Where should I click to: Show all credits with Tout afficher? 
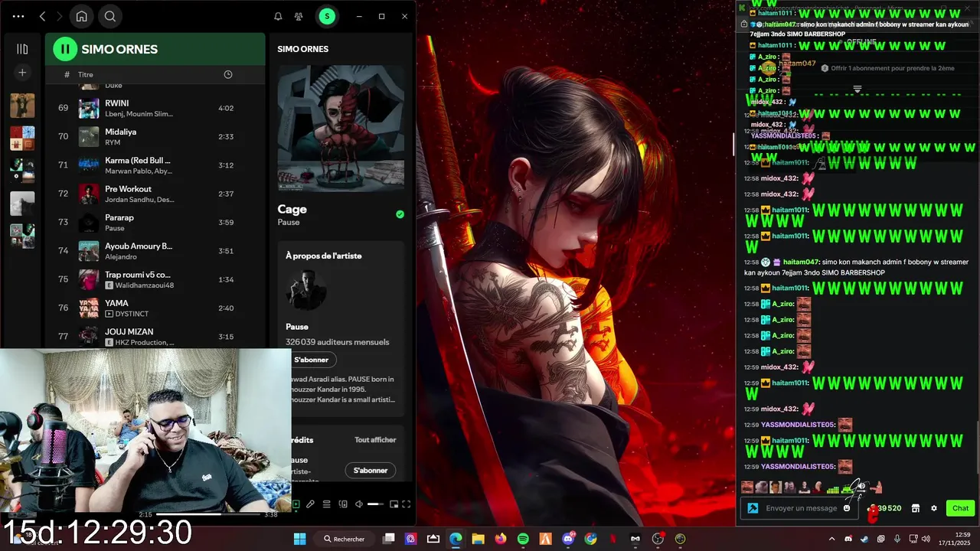(375, 440)
